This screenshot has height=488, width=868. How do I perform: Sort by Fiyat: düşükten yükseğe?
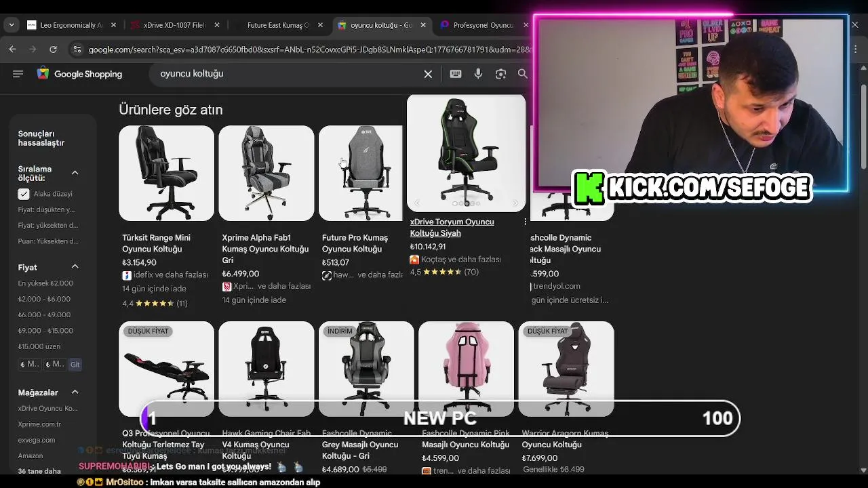point(46,209)
